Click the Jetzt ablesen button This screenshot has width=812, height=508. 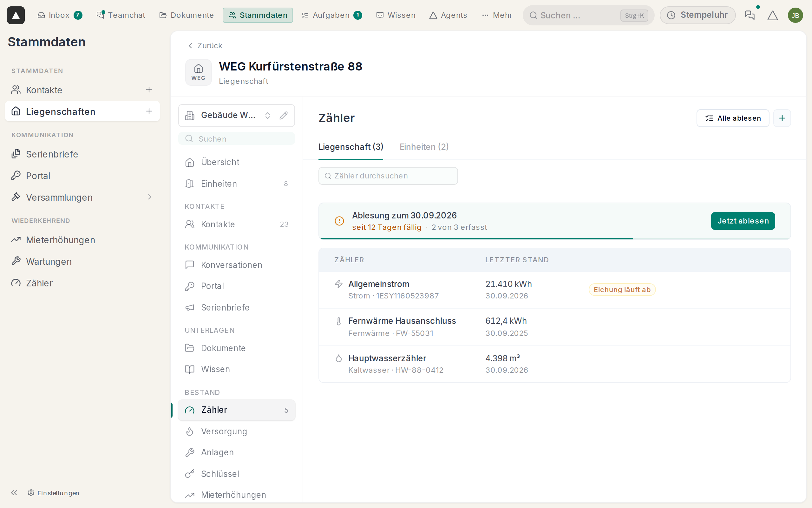(743, 221)
